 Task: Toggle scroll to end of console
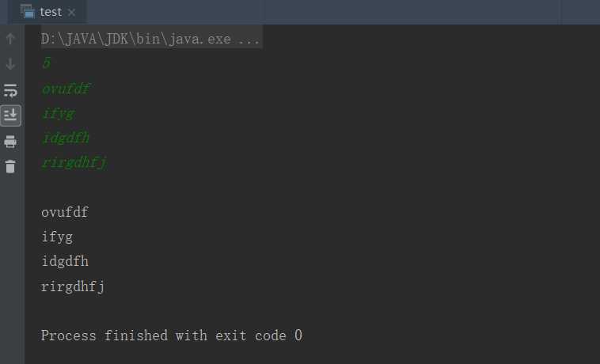pos(10,115)
